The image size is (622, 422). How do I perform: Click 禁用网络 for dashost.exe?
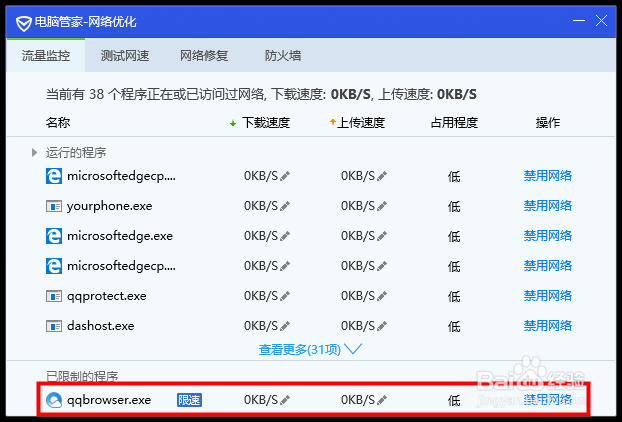(x=547, y=326)
